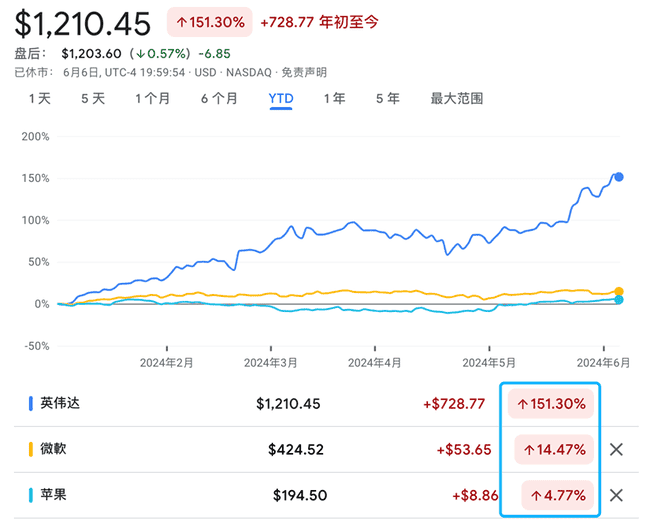Image resolution: width=650 pixels, height=520 pixels.
Task: Open the 微軟 stock row
Action: (x=55, y=449)
